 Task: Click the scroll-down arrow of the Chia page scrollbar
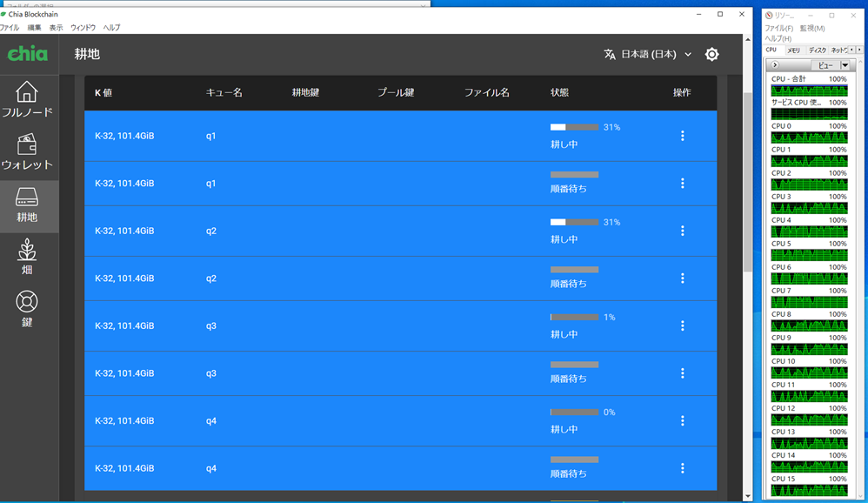[748, 496]
